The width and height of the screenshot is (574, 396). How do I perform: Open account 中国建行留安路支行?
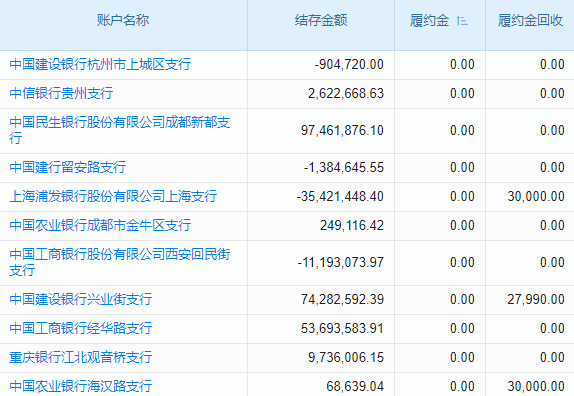pyautogui.click(x=68, y=167)
